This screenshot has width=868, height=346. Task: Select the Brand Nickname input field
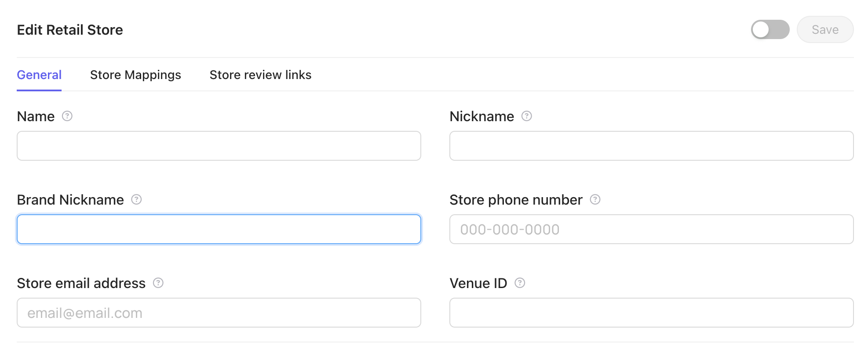pyautogui.click(x=219, y=229)
